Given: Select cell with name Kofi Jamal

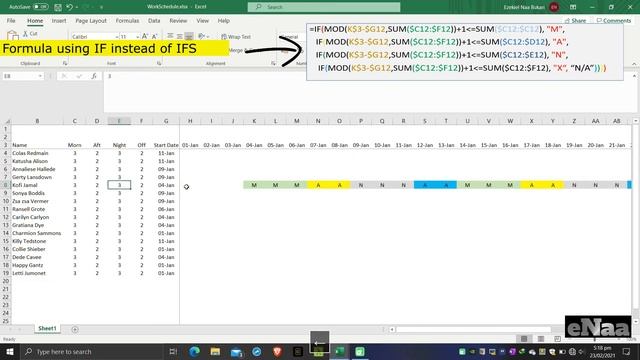Looking at the screenshot, I should coord(37,185).
